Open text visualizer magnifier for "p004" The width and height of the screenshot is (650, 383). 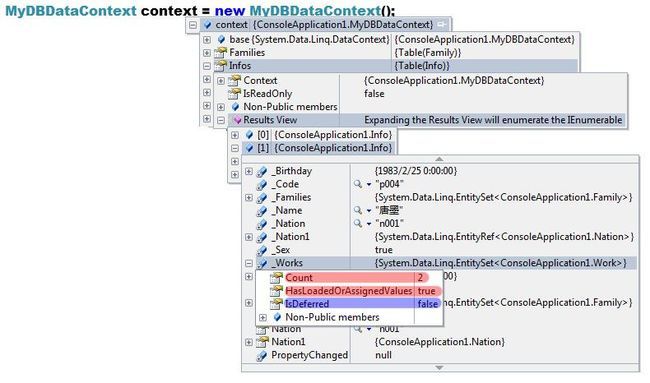click(x=358, y=184)
